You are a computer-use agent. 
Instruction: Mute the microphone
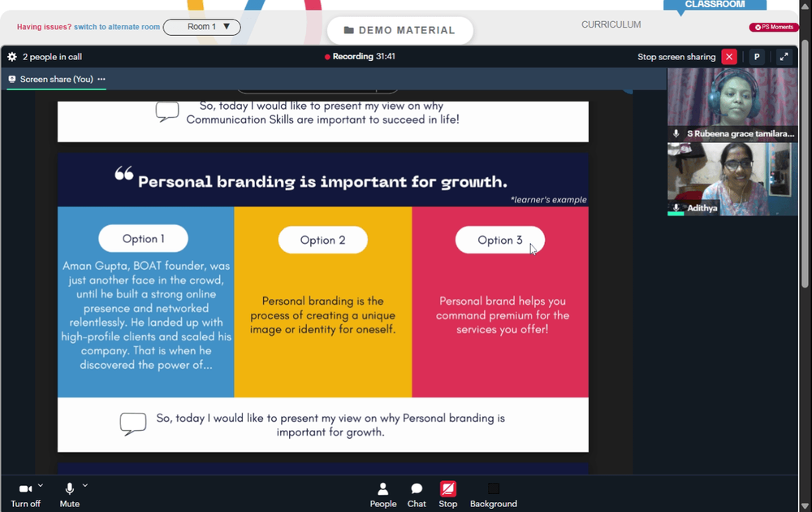coord(69,495)
